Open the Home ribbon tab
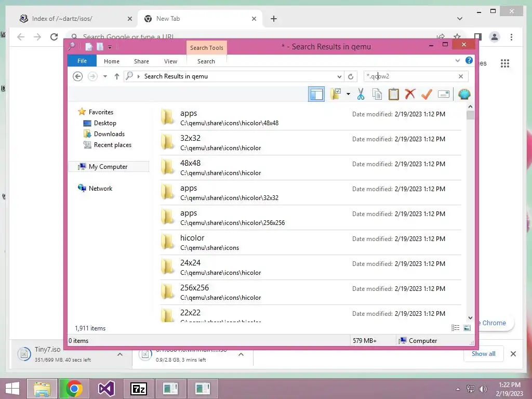This screenshot has height=399, width=532. pos(112,61)
